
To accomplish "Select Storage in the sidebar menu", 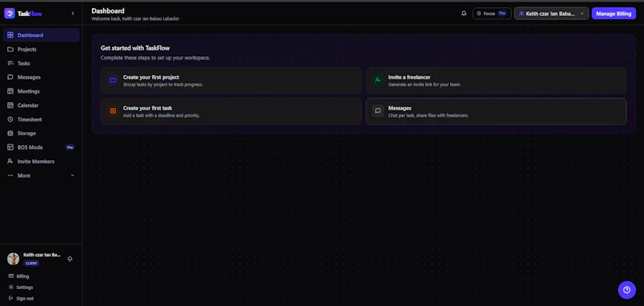I will coord(41,133).
